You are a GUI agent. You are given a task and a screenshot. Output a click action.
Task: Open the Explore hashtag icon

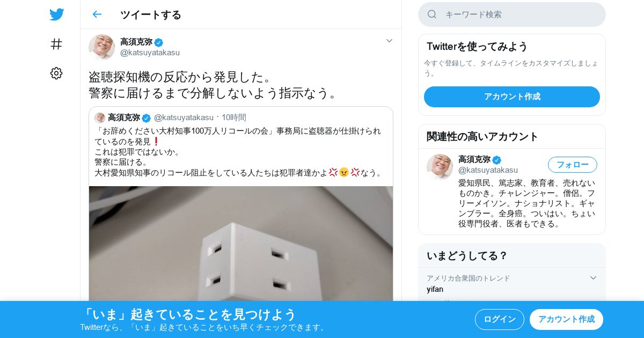(56, 44)
